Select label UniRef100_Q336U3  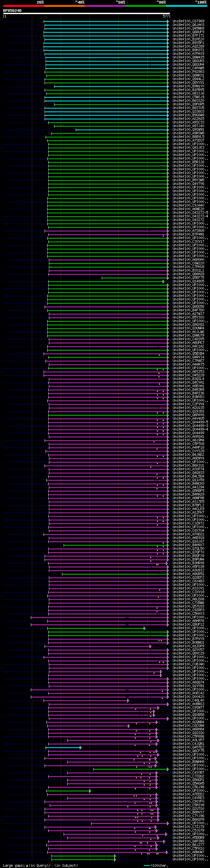tap(188, 112)
